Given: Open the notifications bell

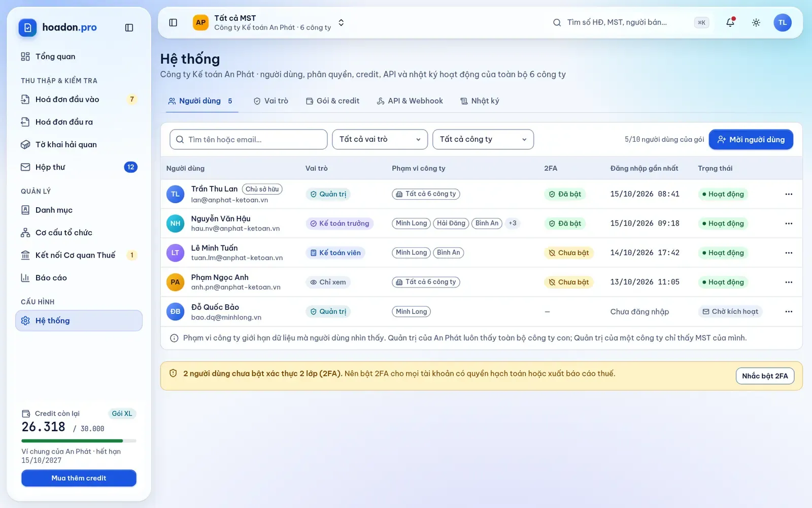Looking at the screenshot, I should click(730, 22).
